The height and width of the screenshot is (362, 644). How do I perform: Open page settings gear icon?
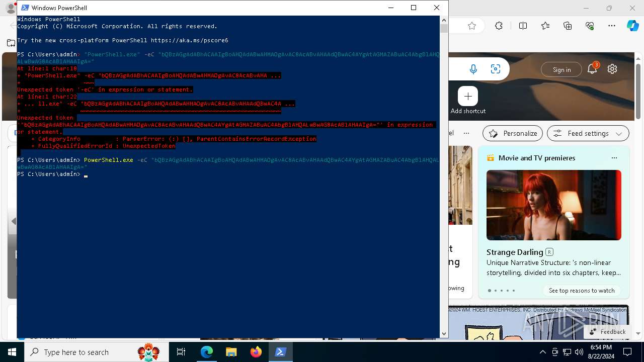pos(612,69)
